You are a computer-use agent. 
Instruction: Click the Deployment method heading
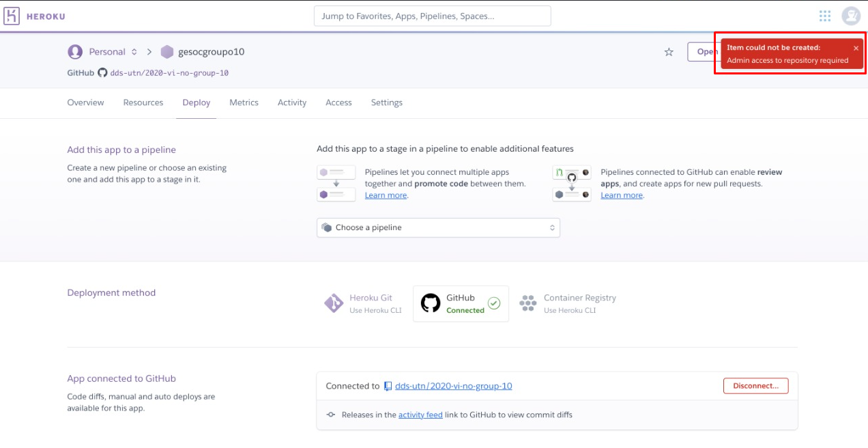111,292
